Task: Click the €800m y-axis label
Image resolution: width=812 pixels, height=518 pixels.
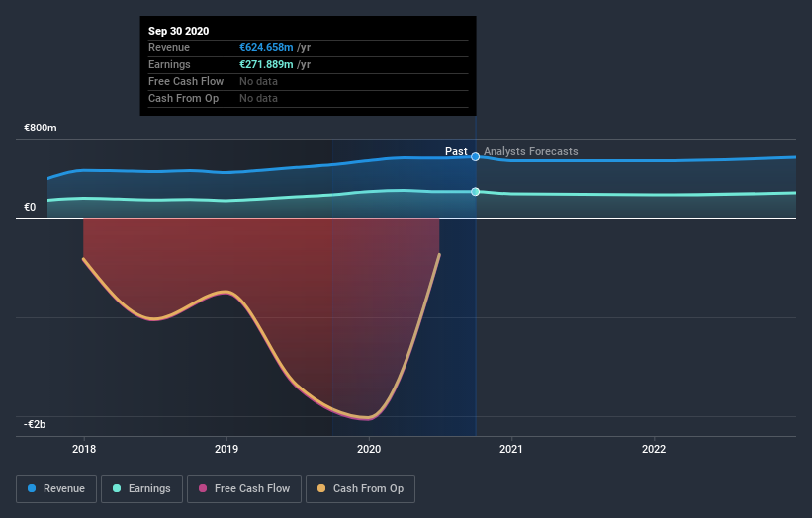Action: click(x=41, y=128)
